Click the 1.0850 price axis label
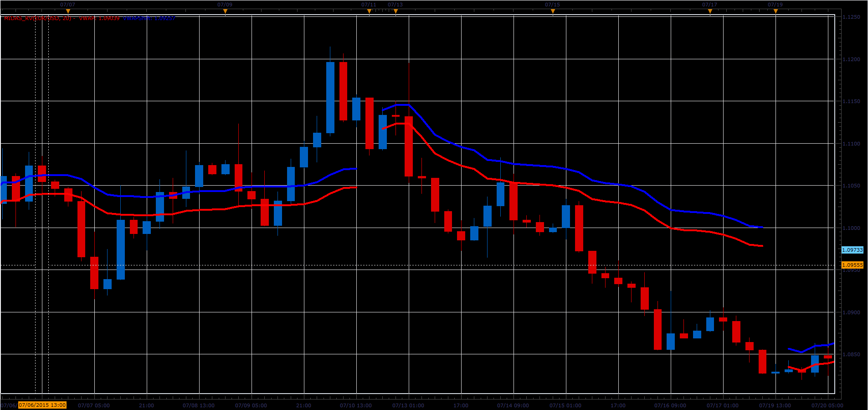The height and width of the screenshot is (410, 868). (851, 354)
